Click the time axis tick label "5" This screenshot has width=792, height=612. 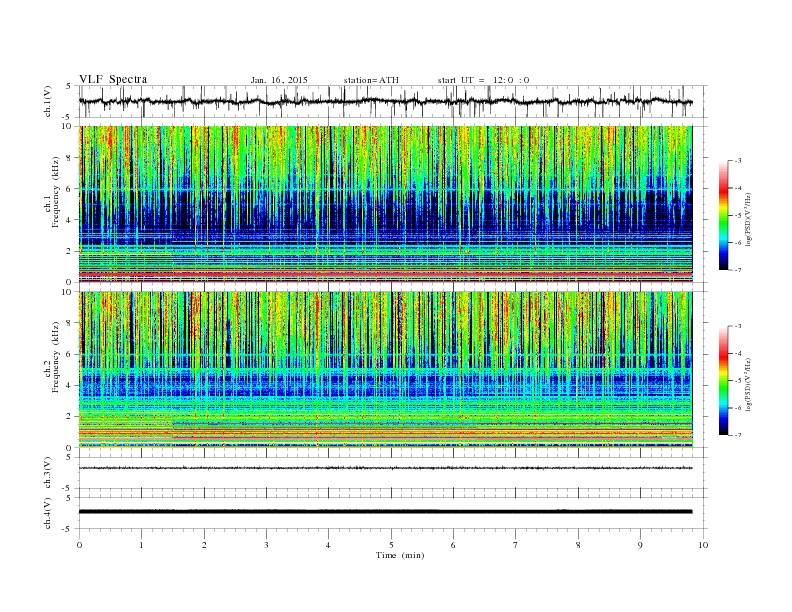[x=391, y=545]
